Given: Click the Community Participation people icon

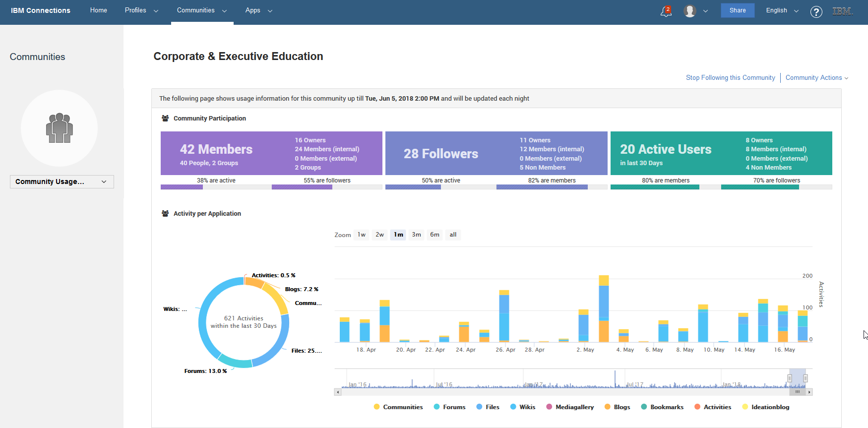Looking at the screenshot, I should click(x=165, y=119).
